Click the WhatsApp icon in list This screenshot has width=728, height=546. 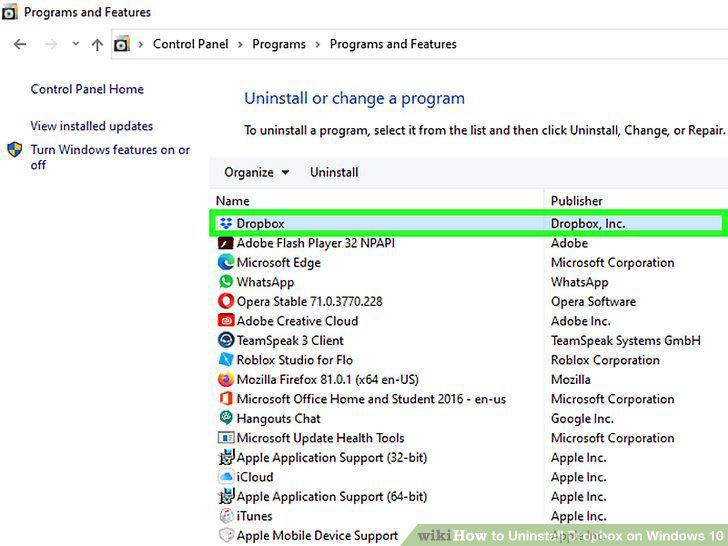pyautogui.click(x=226, y=282)
